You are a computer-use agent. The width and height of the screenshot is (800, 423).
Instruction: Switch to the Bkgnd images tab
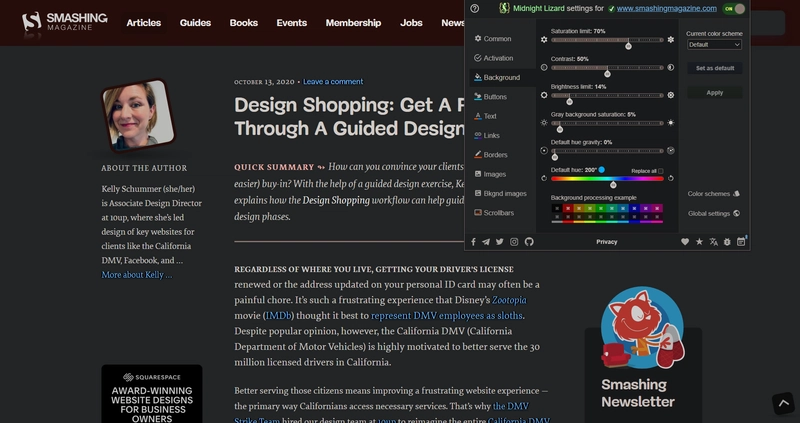coord(502,193)
